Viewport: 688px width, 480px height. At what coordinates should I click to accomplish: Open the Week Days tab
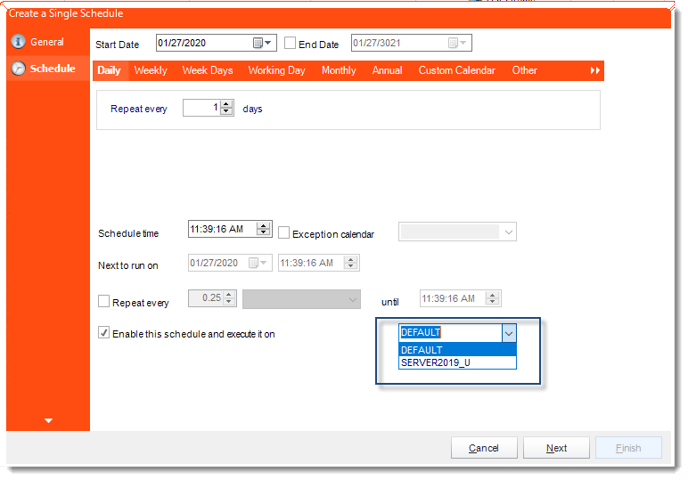pos(208,71)
